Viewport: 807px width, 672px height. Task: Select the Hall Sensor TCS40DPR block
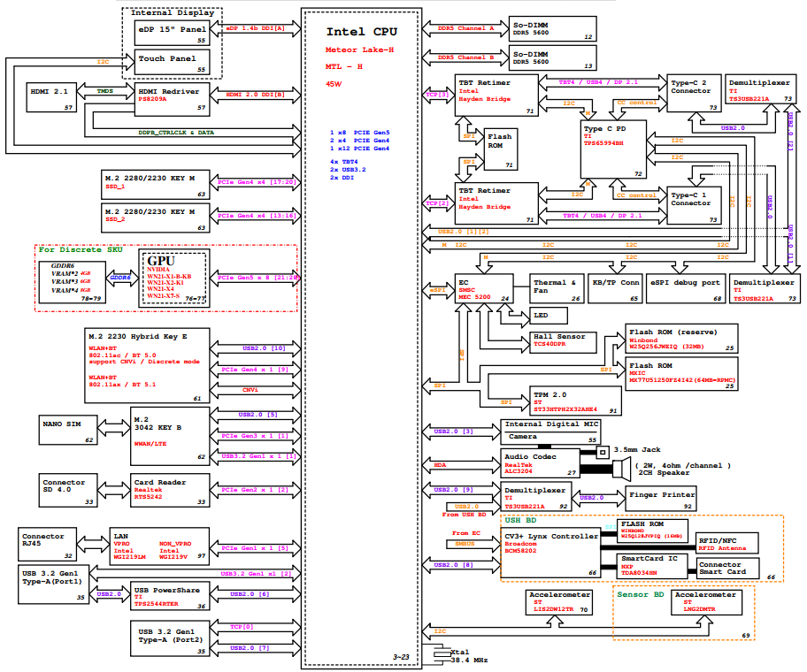(563, 342)
